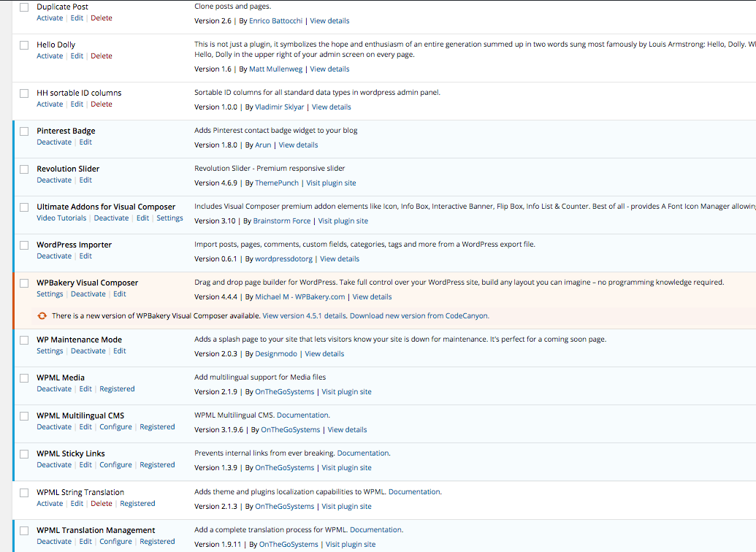The height and width of the screenshot is (552, 756).
Task: Configure WPML Multilingual CMS
Action: pyautogui.click(x=115, y=427)
